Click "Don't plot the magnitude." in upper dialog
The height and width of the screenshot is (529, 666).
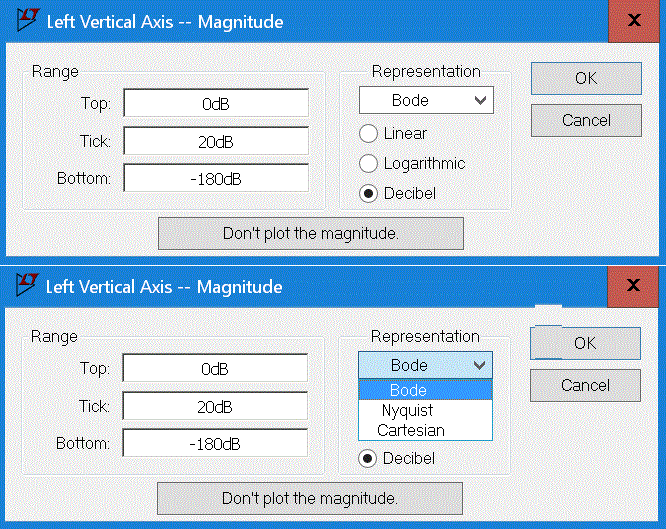(x=311, y=233)
